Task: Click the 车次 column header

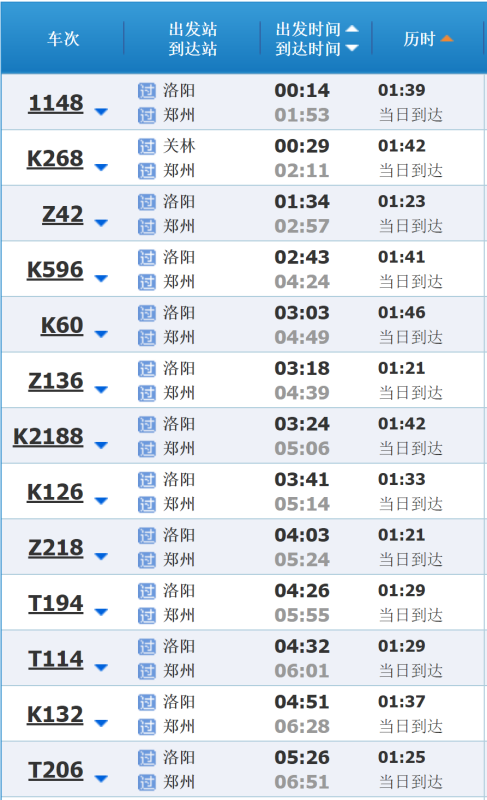Action: click(63, 39)
